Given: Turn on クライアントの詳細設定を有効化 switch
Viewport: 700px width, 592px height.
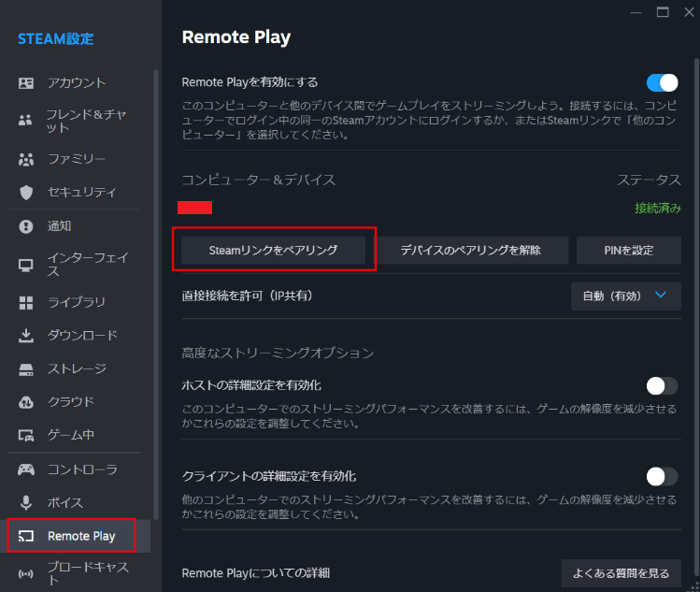Looking at the screenshot, I should [662, 477].
